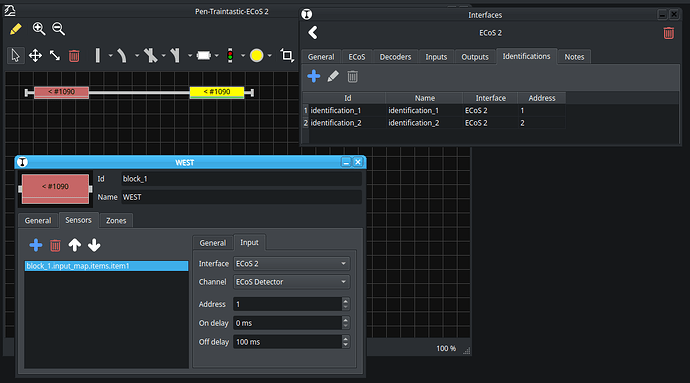Open signal tool dropdown arrow

(x=242, y=56)
